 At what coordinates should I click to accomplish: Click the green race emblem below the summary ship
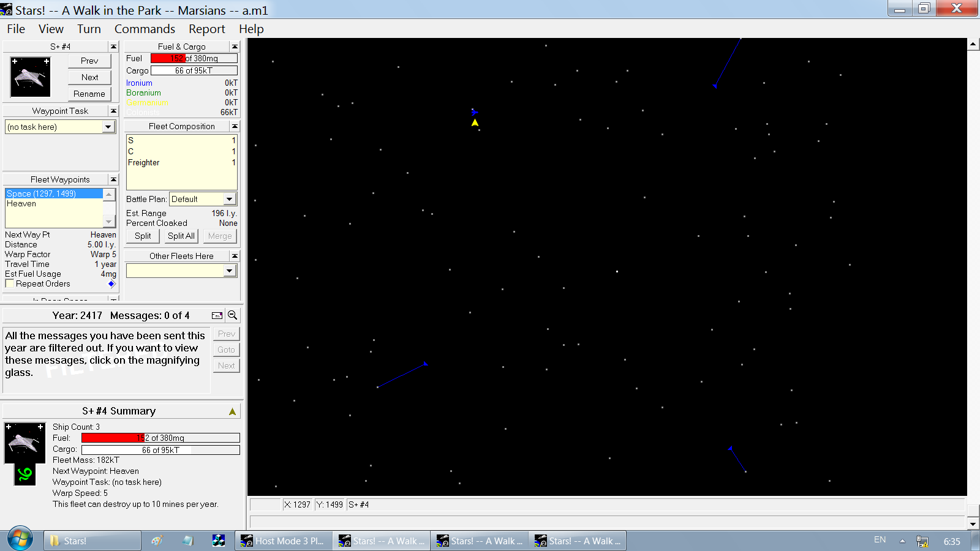tap(25, 474)
